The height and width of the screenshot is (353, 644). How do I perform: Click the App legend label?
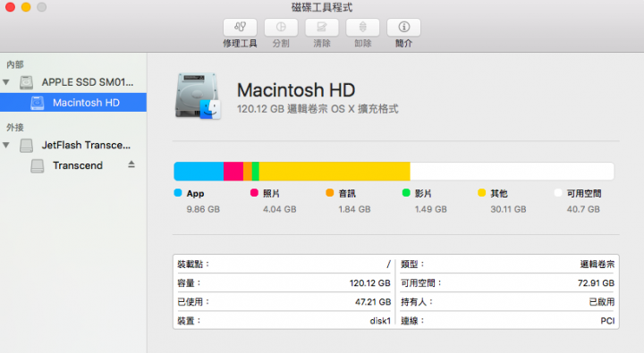point(195,193)
